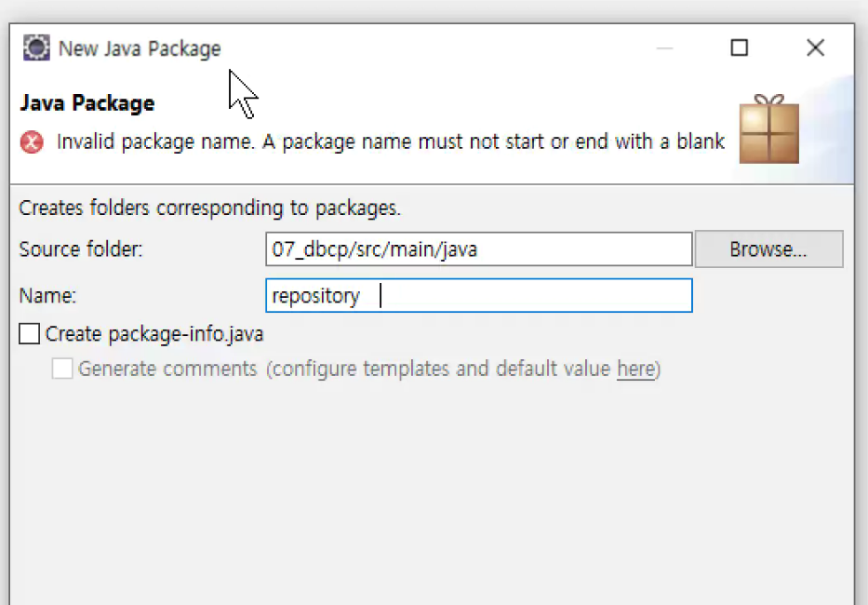
Task: Click the Eclipse icon in the title bar
Action: pyautogui.click(x=36, y=48)
